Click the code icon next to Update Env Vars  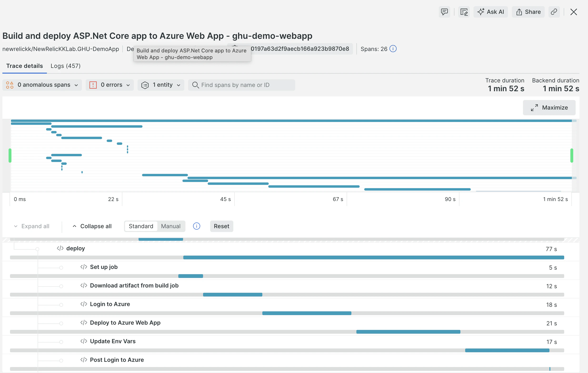[84, 341]
